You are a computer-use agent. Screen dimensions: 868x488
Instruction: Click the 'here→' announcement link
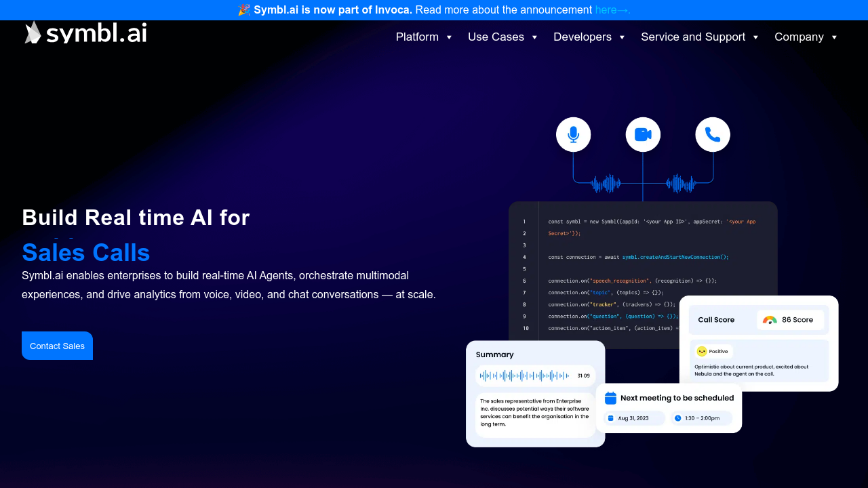click(611, 9)
